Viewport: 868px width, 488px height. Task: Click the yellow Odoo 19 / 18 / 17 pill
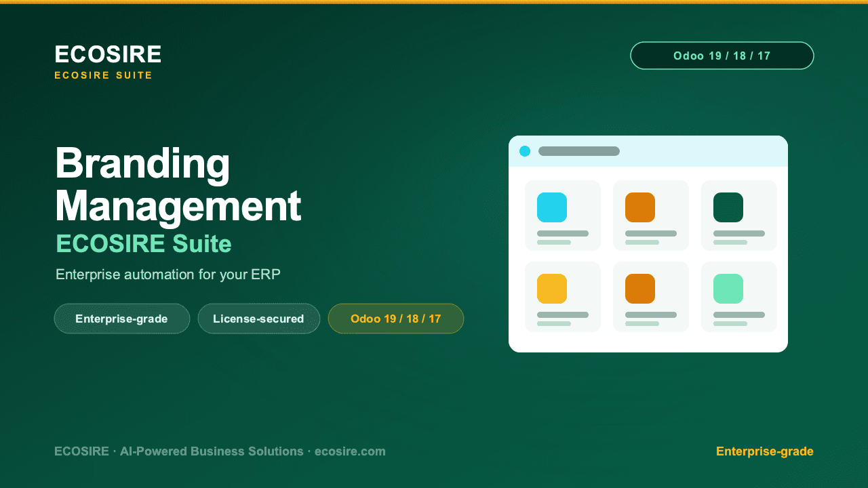pyautogui.click(x=396, y=319)
